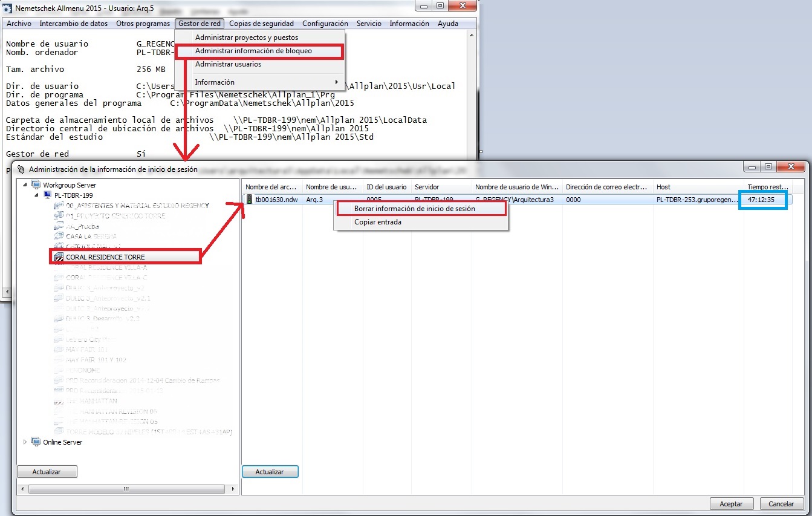The height and width of the screenshot is (516, 812).
Task: Close the session administration dialog
Action: 790,166
